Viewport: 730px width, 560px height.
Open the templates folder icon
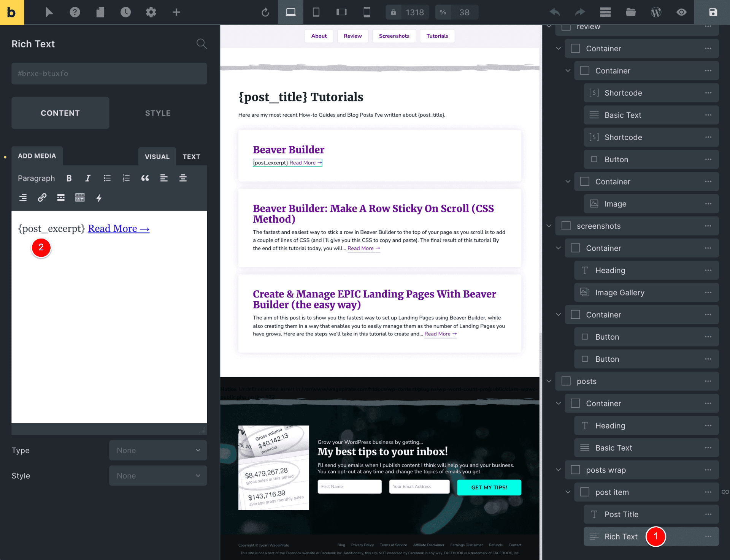coord(631,12)
